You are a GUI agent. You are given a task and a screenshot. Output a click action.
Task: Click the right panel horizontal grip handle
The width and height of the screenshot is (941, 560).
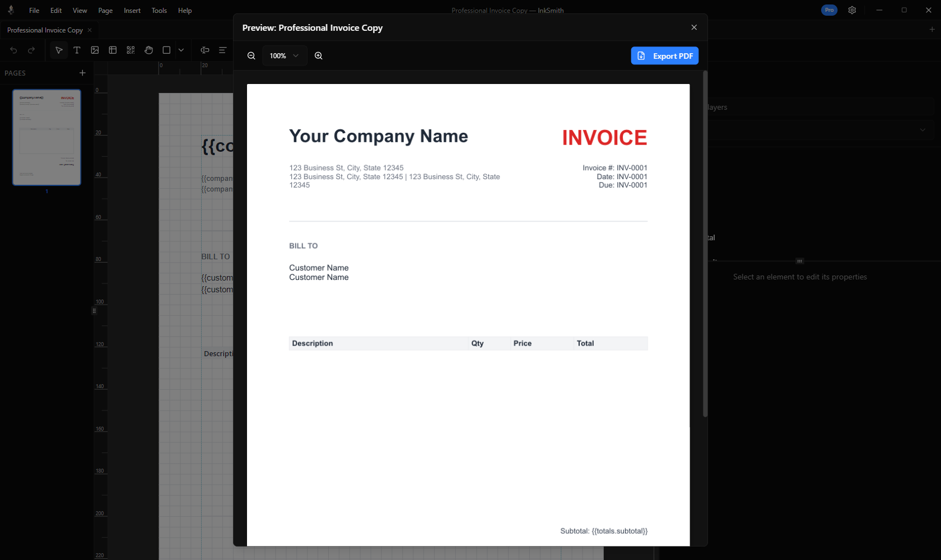coord(800,261)
